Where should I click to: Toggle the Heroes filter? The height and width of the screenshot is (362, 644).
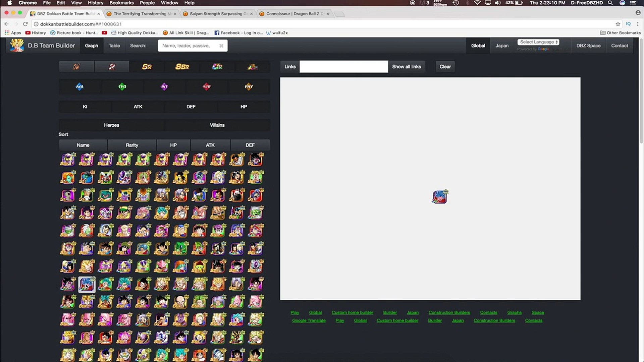(x=111, y=125)
